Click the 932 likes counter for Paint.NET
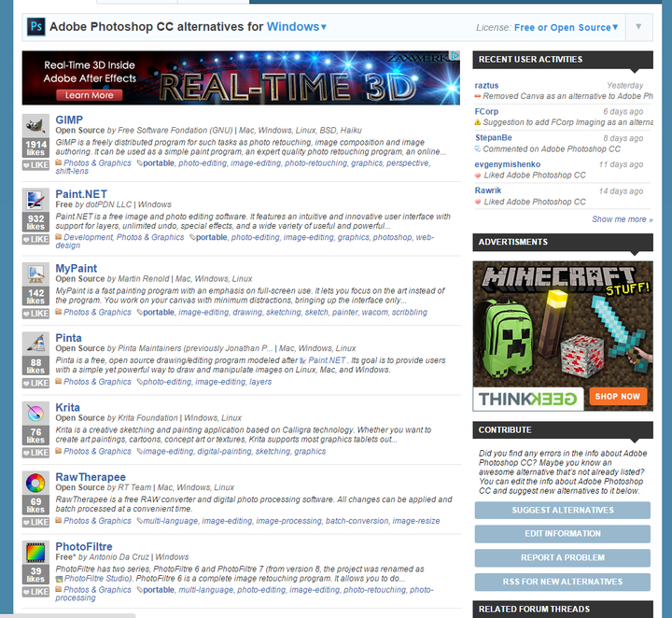 (x=35, y=222)
